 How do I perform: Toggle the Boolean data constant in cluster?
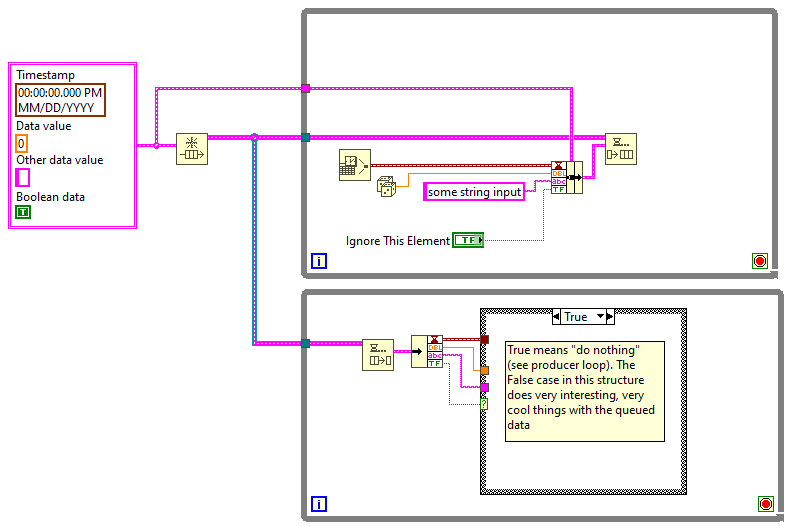point(23,212)
